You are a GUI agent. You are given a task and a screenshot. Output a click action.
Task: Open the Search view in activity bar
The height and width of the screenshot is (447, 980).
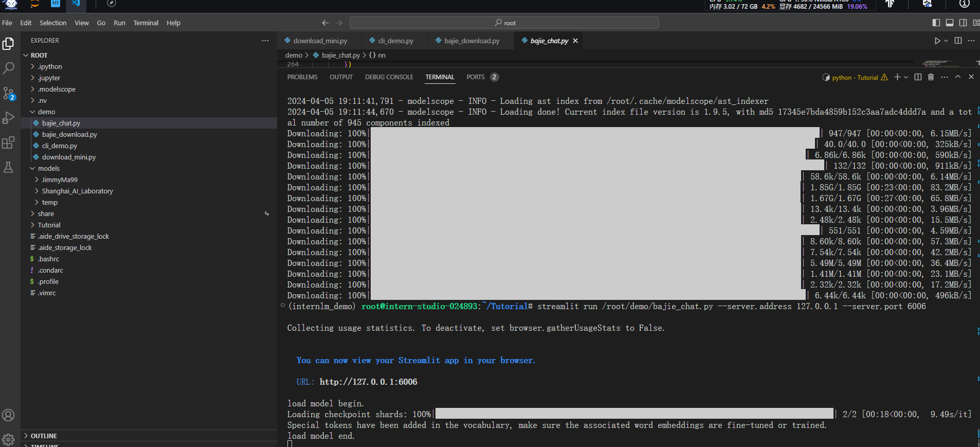pyautogui.click(x=8, y=68)
